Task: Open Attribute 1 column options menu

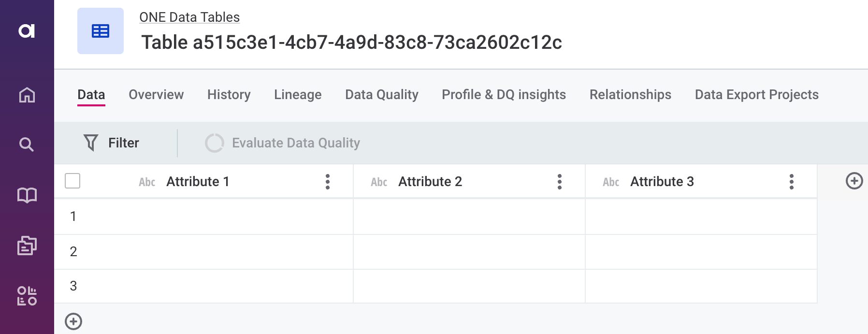Action: click(x=328, y=182)
